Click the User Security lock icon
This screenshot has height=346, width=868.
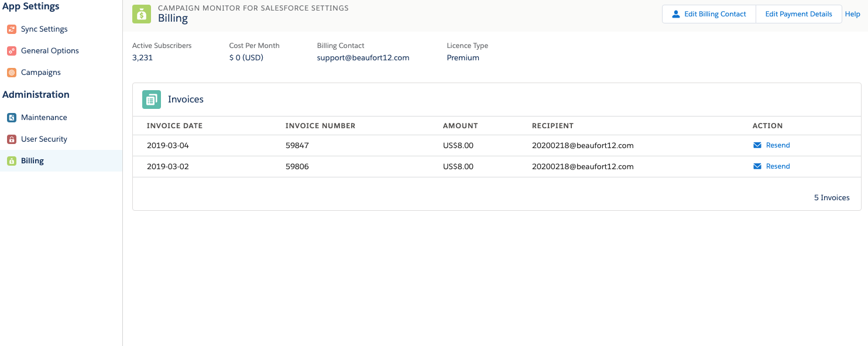[12, 139]
